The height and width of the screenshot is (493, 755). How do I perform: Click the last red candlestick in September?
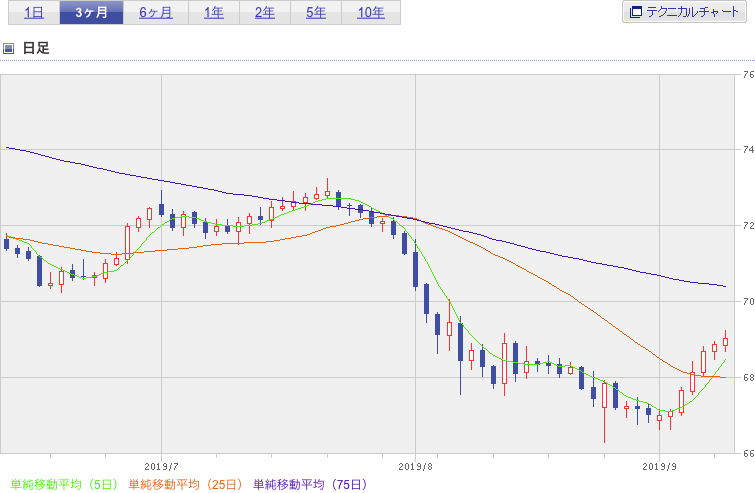point(725,341)
